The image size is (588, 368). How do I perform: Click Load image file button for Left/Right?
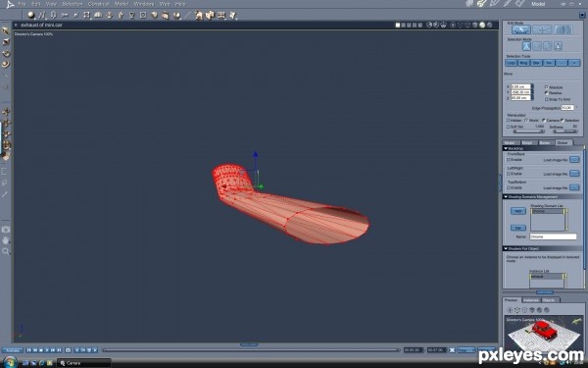pos(574,174)
